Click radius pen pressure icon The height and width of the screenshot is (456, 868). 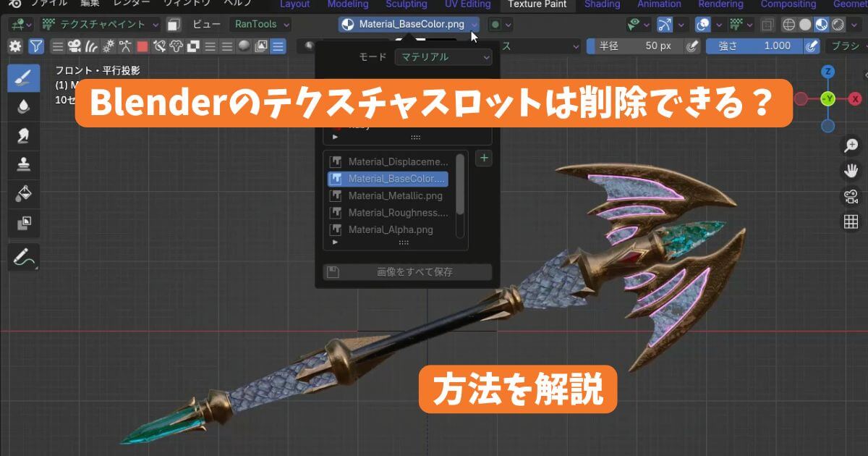click(x=692, y=46)
